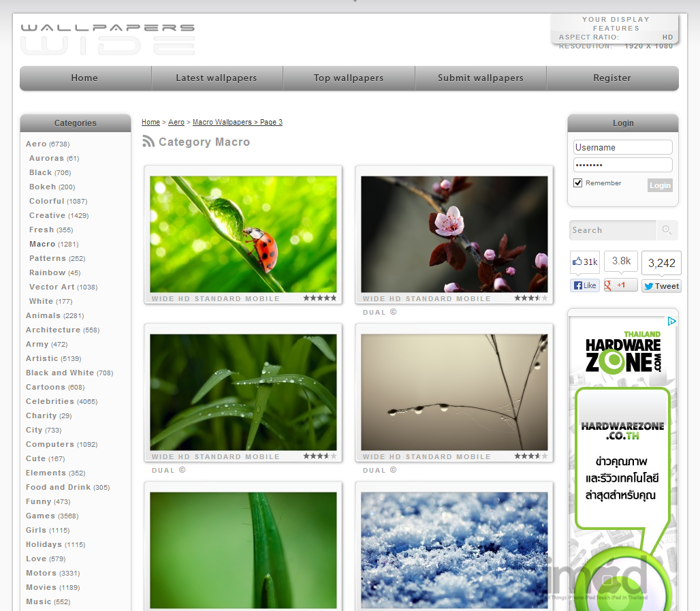Click the Login button
This screenshot has height=611, width=700.
660,185
